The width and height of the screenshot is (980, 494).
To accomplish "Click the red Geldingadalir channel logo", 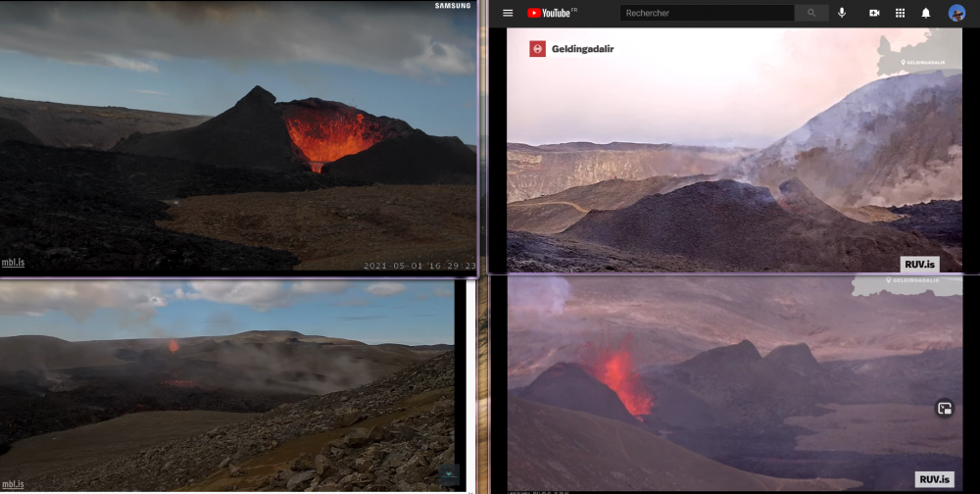I will tap(537, 48).
